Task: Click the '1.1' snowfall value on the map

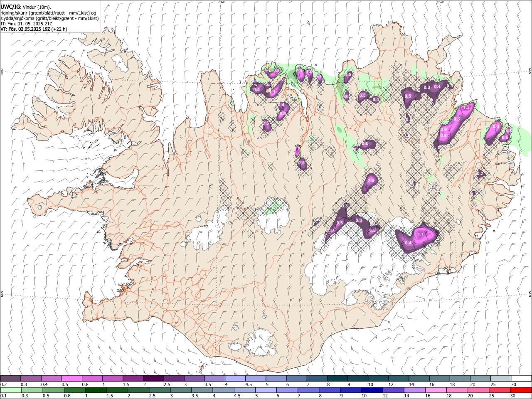Action: (x=420, y=235)
